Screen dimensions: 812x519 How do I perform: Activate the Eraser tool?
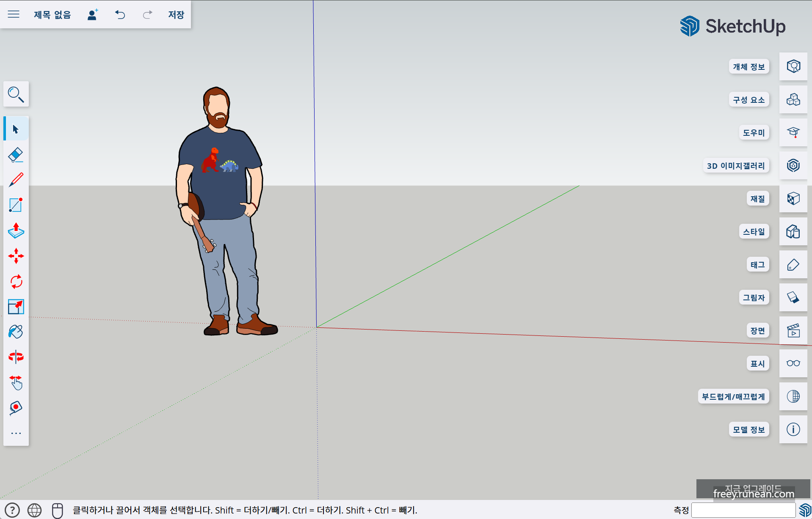[15, 154]
